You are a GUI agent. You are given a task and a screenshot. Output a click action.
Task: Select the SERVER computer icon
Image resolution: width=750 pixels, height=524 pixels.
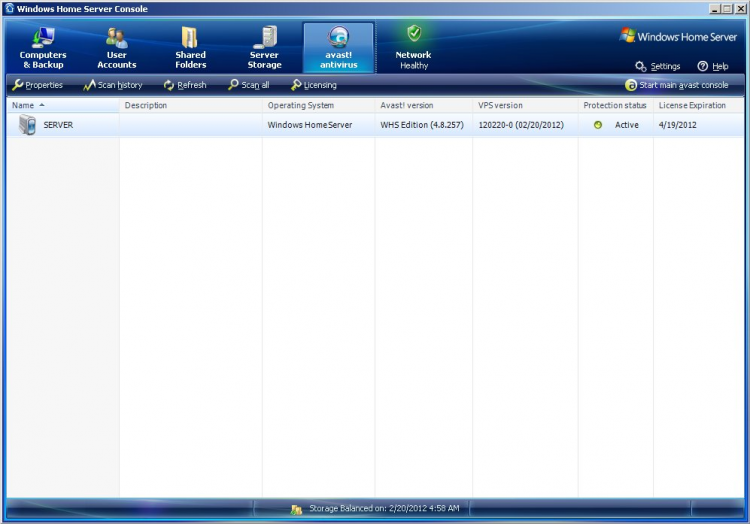[x=27, y=125]
